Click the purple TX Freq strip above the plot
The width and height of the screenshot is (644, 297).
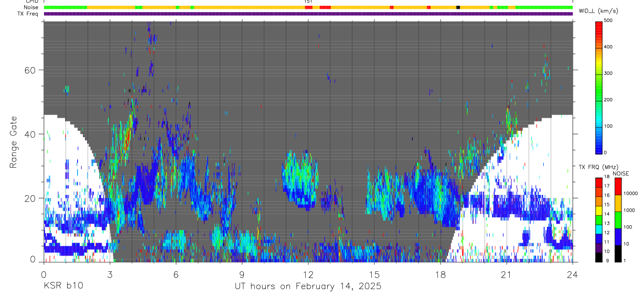(308, 14)
